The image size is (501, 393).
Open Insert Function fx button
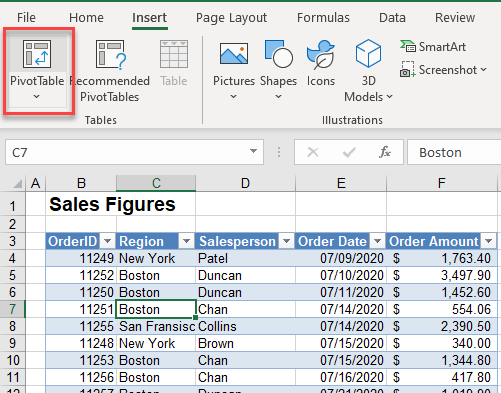click(385, 152)
